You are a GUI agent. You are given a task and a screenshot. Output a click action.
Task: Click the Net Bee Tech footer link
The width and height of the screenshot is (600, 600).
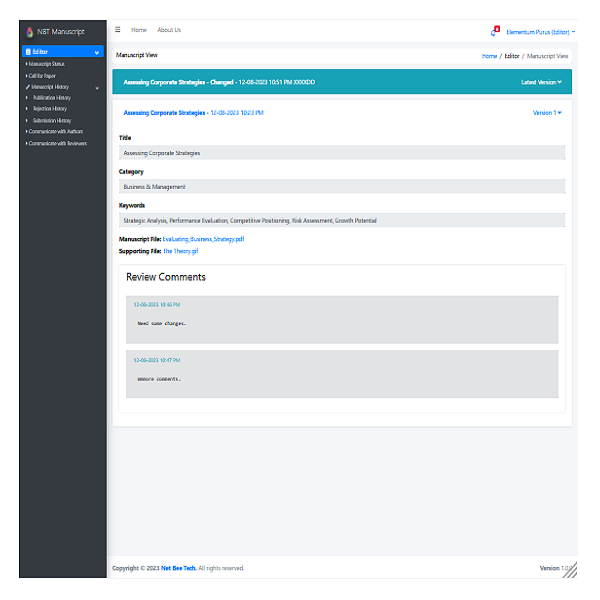click(178, 568)
